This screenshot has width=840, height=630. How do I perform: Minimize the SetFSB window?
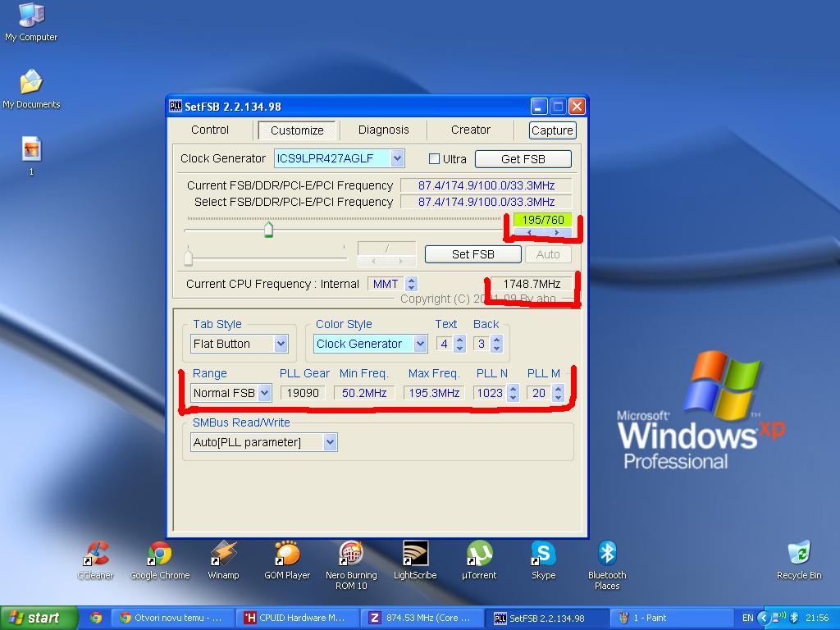tap(539, 106)
